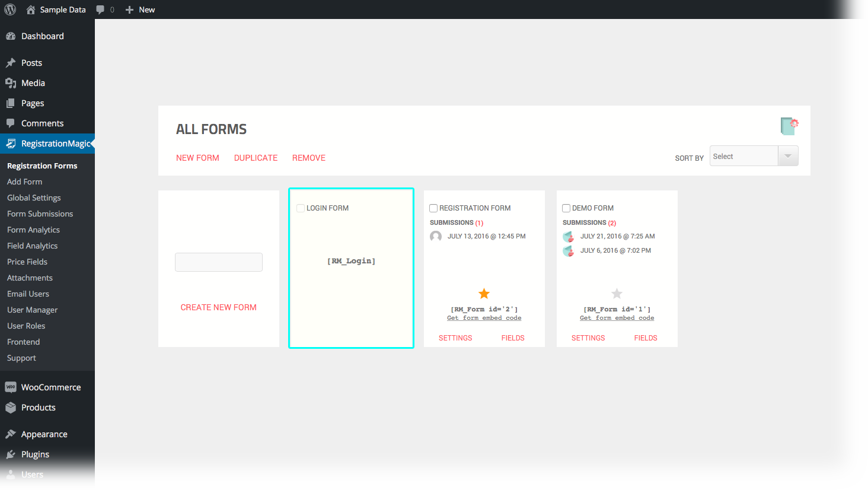Click the orange star on Registration Form card
Viewport: 868px width, 490px height.
(484, 294)
